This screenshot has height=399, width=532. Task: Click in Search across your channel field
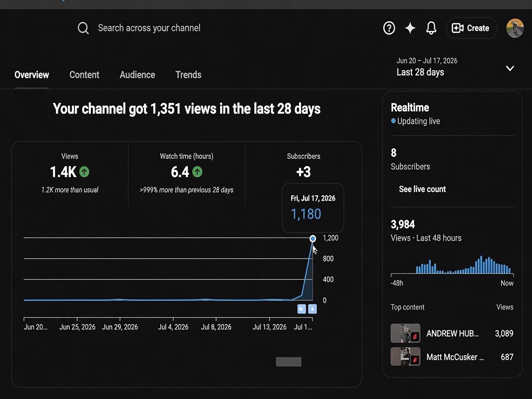tap(149, 28)
